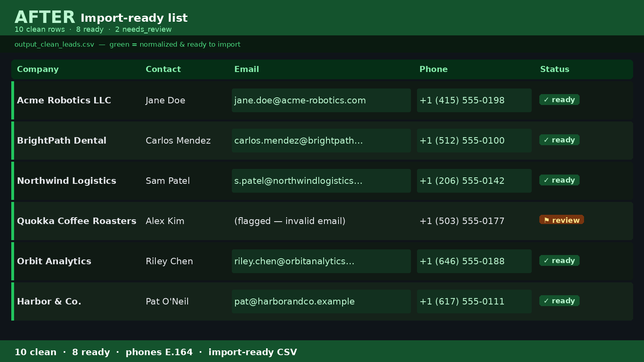The width and height of the screenshot is (644, 362).
Task: Click the ready badge for Orbit Analytics
Action: coord(559,260)
